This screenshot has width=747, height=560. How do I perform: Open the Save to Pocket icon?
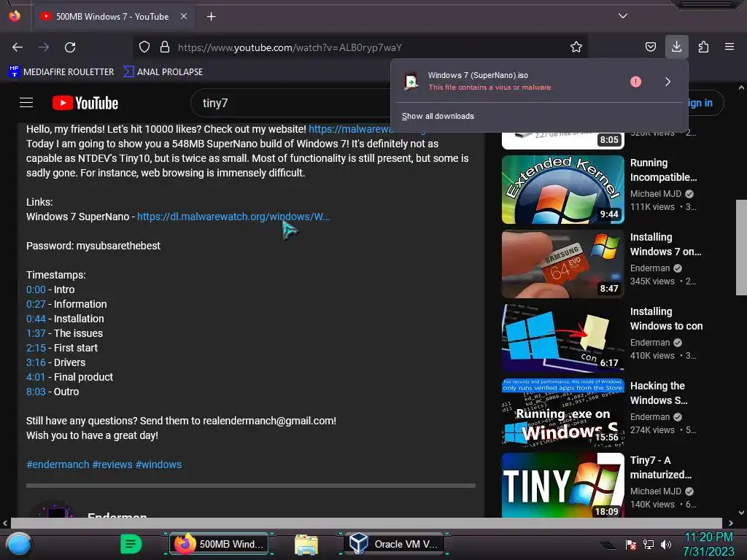(x=650, y=47)
